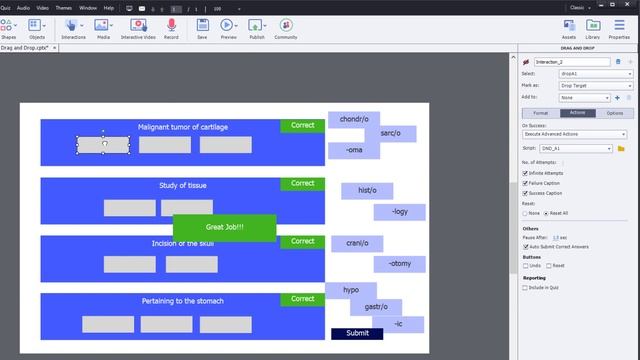Toggle Success Caption checkbox
640x360 pixels.
[525, 193]
